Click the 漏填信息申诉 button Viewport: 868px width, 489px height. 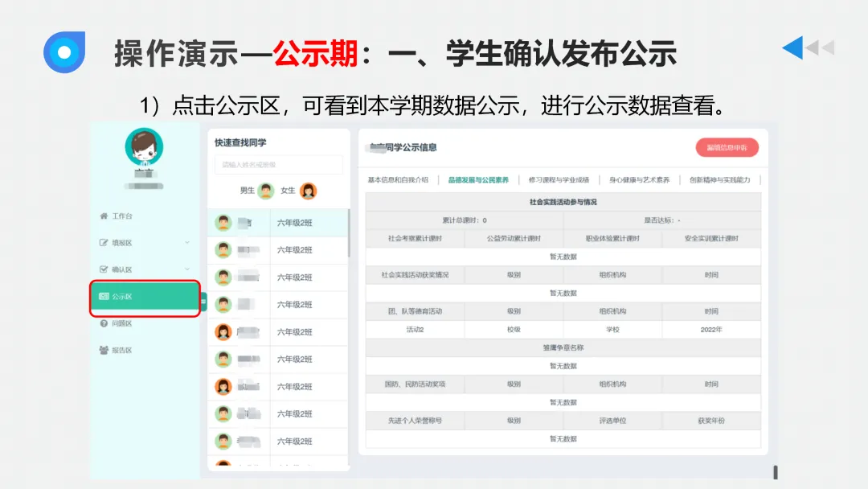click(x=726, y=149)
